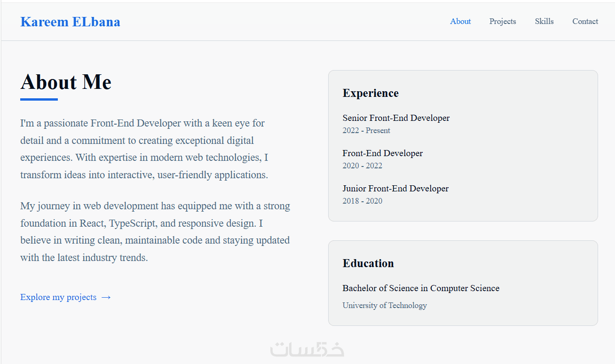Click the University of Technology text
This screenshot has height=364, width=615.
pyautogui.click(x=385, y=305)
